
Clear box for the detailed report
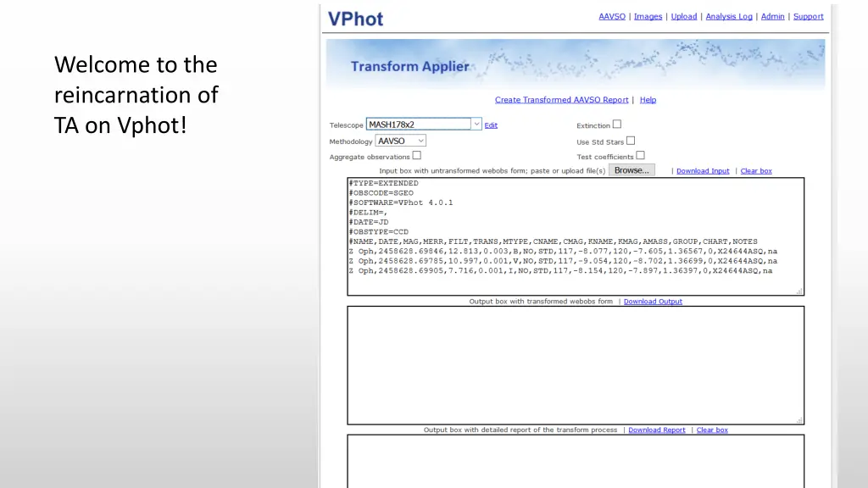point(712,430)
